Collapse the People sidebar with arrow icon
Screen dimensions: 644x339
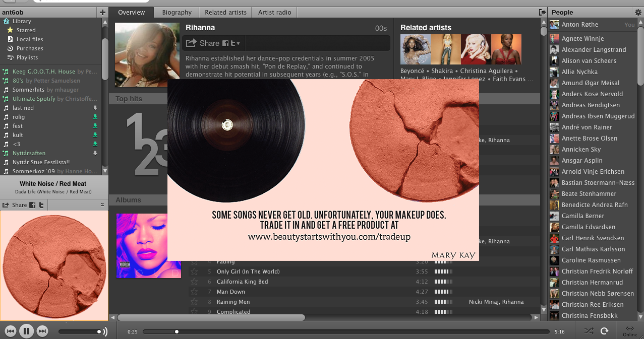point(543,12)
